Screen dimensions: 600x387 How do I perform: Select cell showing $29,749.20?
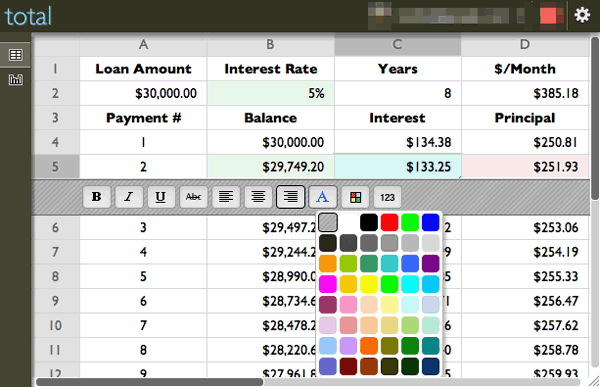(x=271, y=167)
